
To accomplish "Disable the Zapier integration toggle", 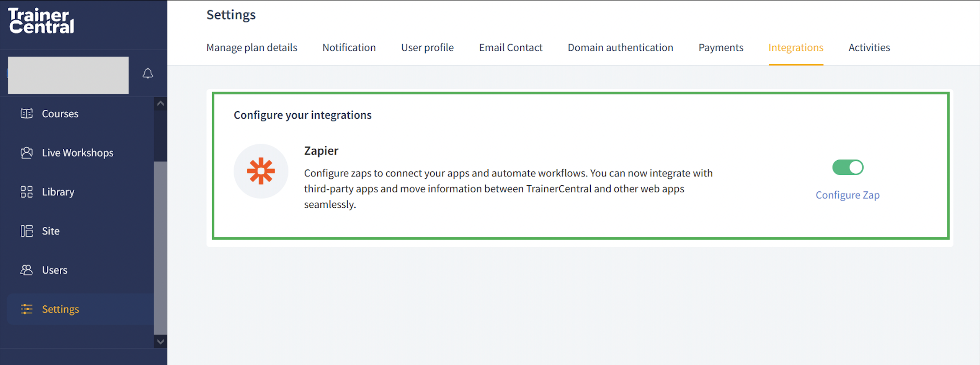I will point(848,168).
